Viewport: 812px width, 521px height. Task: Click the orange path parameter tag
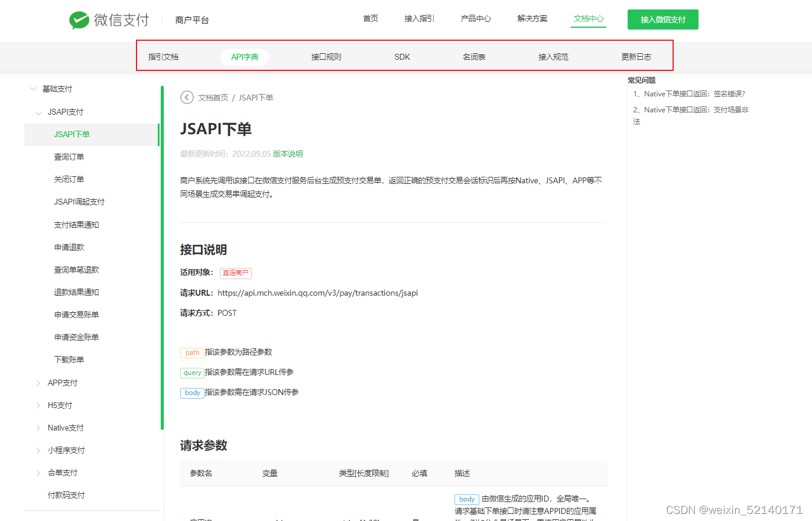tap(192, 352)
